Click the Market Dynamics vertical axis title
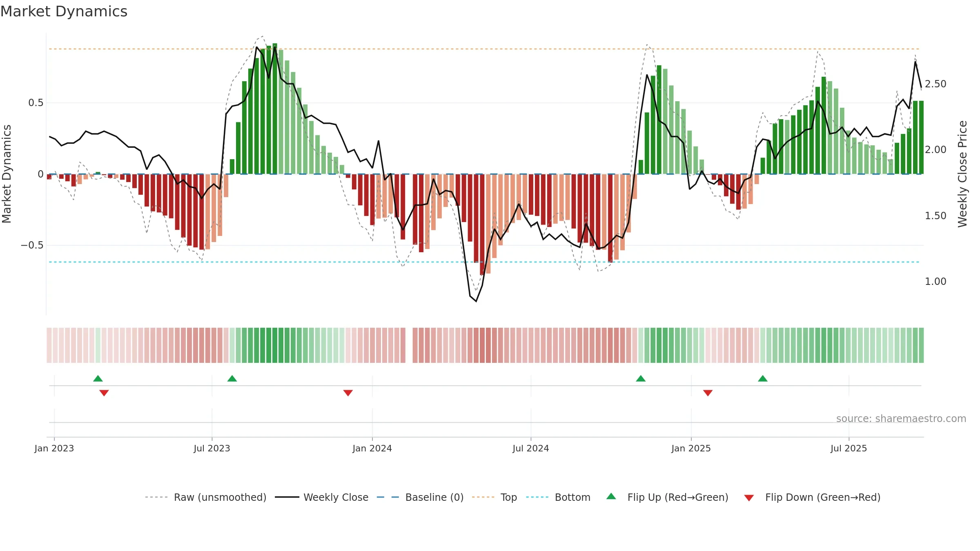The width and height of the screenshot is (980, 551). pos(7,174)
